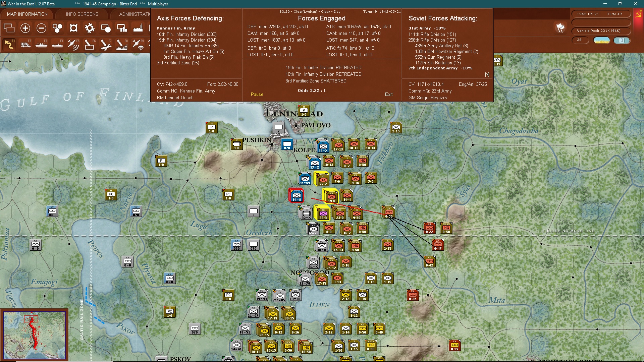Click 256th Rifle Division (127) entry

click(432, 40)
